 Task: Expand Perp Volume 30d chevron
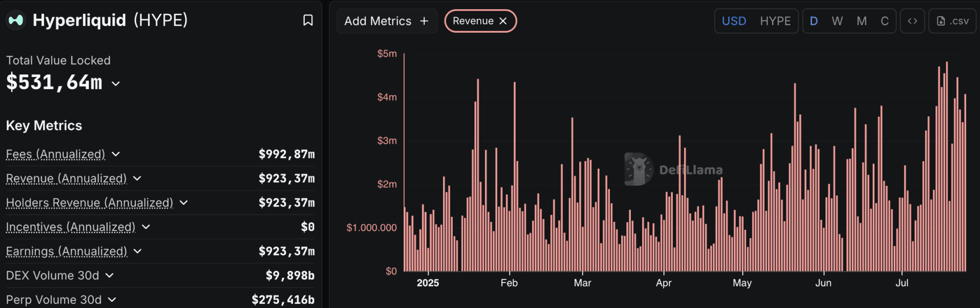click(x=112, y=300)
